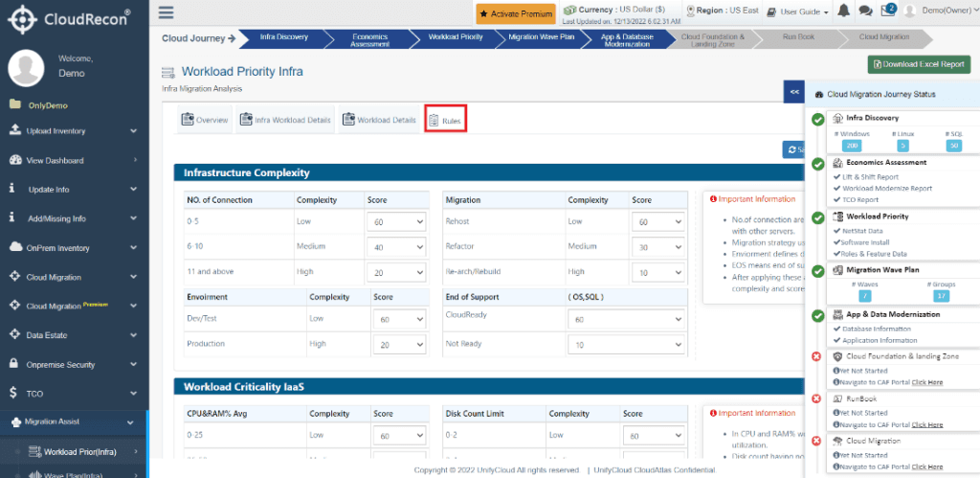Collapse the journey status panel arrow
The height and width of the screenshot is (478, 980).
[x=794, y=91]
